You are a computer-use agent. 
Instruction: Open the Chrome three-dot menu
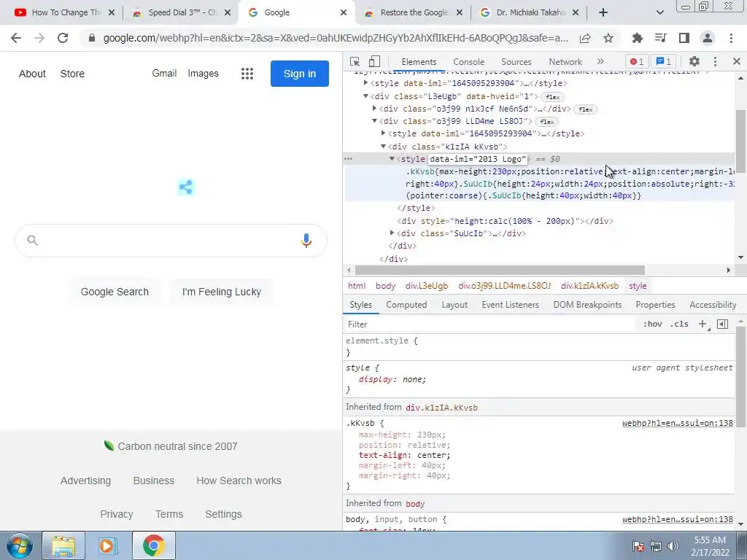(731, 38)
